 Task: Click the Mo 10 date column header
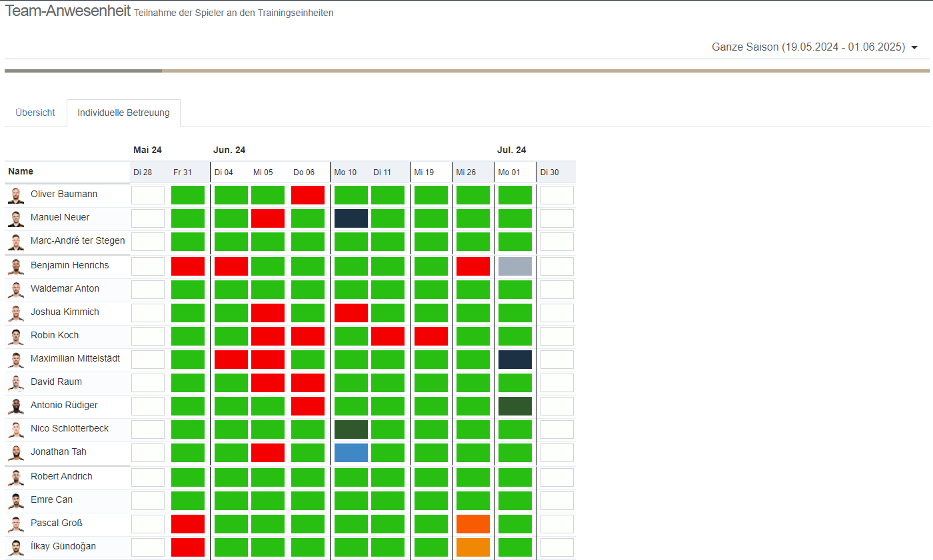pyautogui.click(x=345, y=172)
